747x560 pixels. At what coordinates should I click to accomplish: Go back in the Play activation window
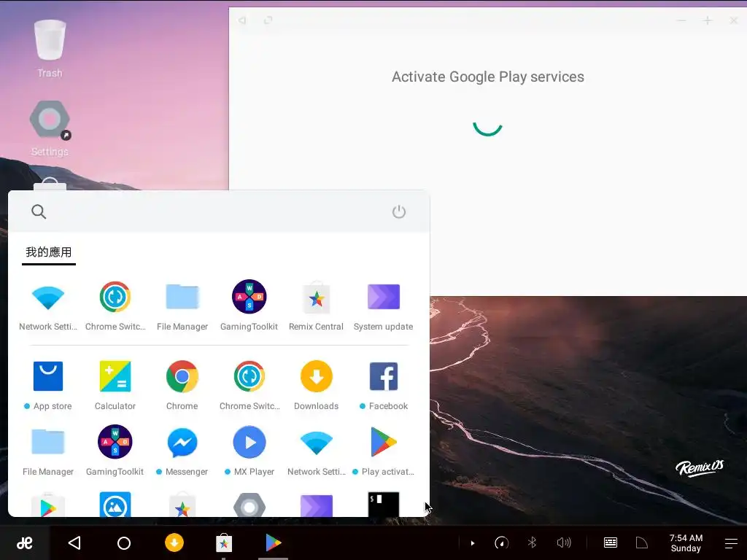242,20
